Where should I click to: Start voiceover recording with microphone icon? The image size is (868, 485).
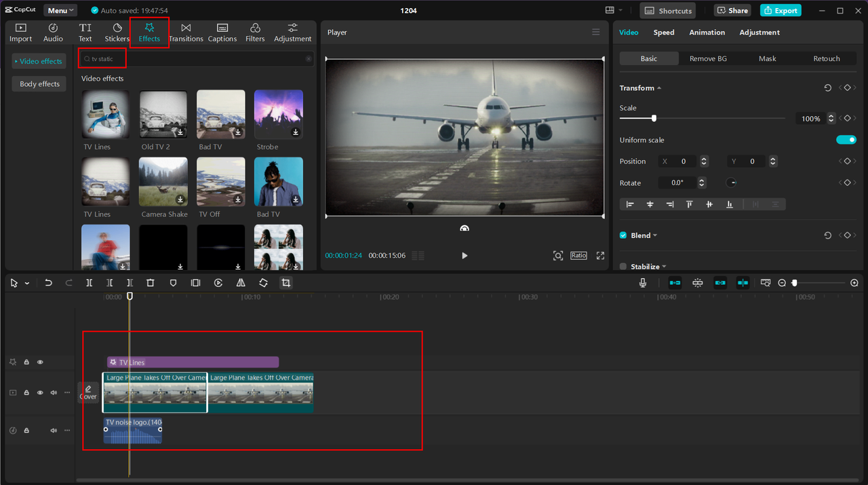[x=643, y=283]
